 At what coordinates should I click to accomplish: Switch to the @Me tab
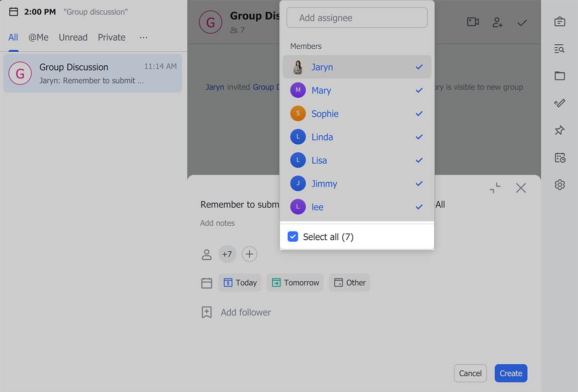(x=38, y=37)
